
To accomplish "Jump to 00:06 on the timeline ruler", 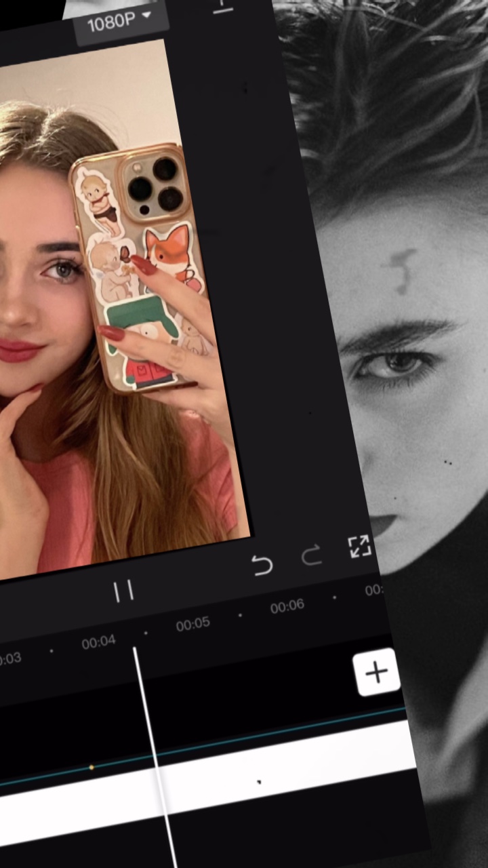I will tap(287, 607).
